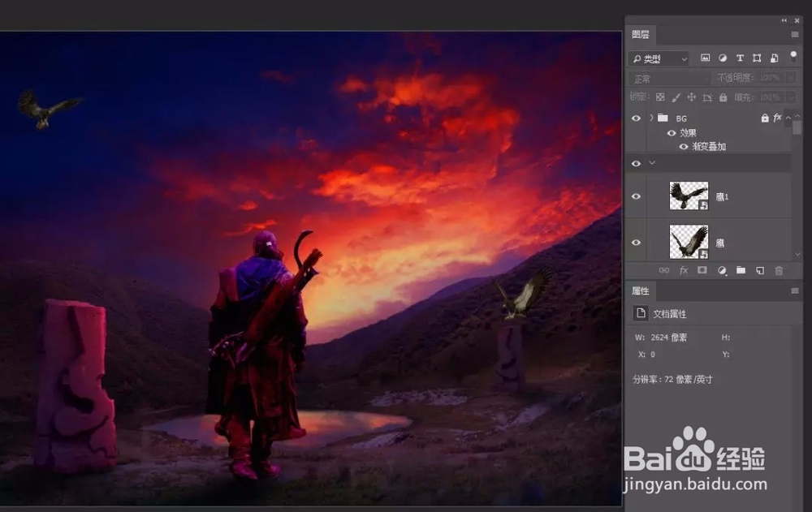Open the 正常 blend mode dropdown
This screenshot has width=812, height=512.
point(669,79)
